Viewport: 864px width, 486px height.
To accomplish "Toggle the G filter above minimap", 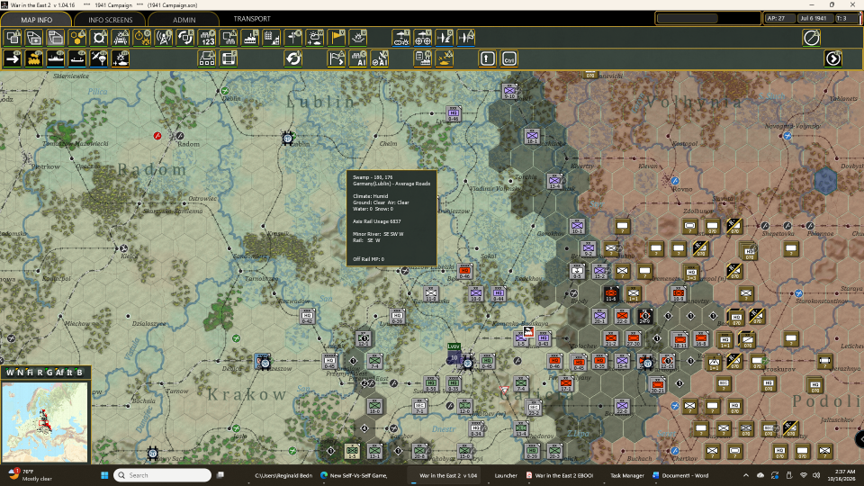I will [x=49, y=372].
